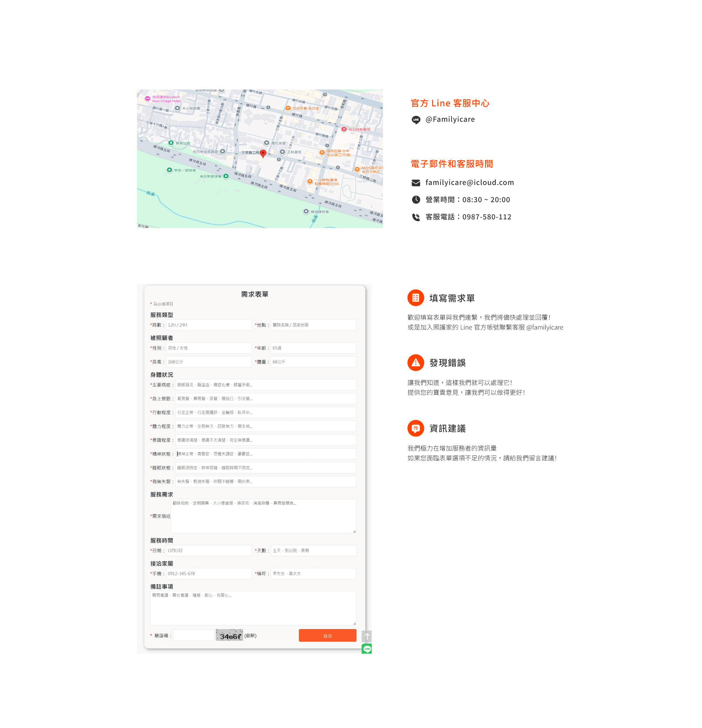Click the 主要病症 main illness field
Screen dimensions: 702x728
pos(265,385)
